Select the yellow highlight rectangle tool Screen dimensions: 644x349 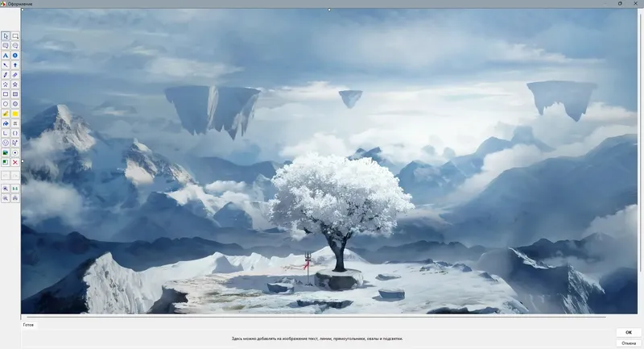pos(15,114)
